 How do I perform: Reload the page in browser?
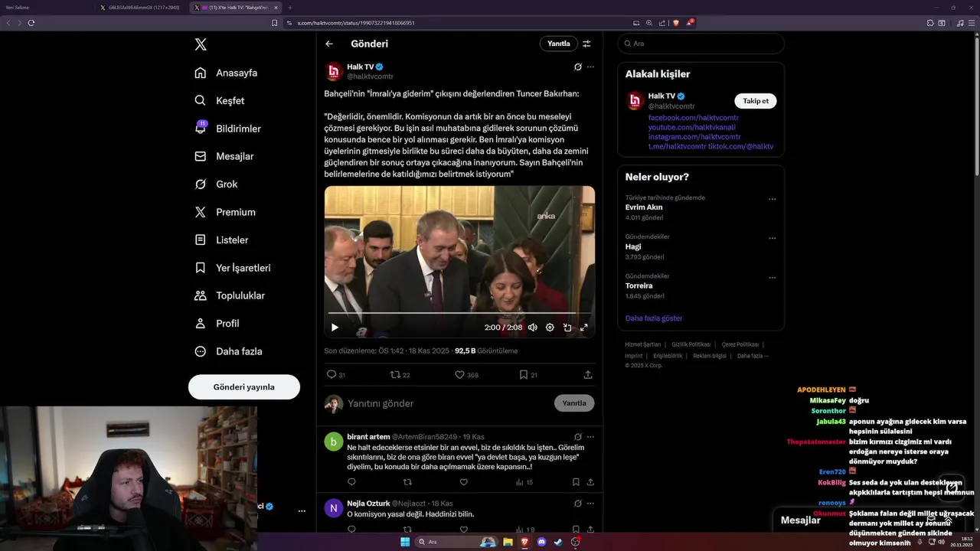tap(31, 23)
